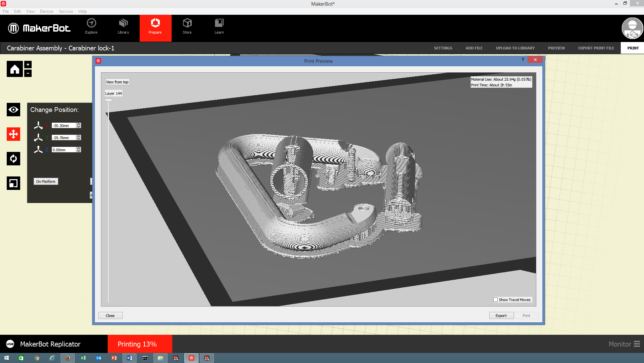Decrease X position with down stepper arrow
Viewport: 644px width, 363px height.
click(x=79, y=127)
